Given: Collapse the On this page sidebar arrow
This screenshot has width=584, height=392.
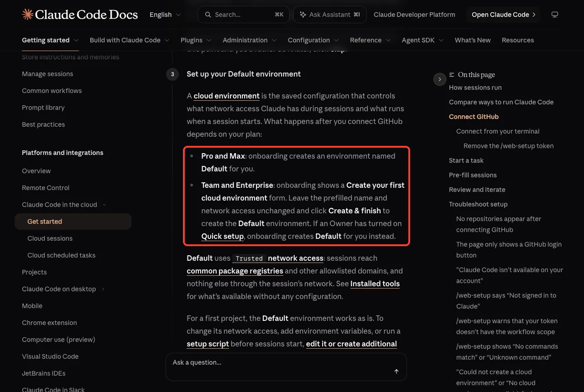Looking at the screenshot, I should tap(439, 79).
